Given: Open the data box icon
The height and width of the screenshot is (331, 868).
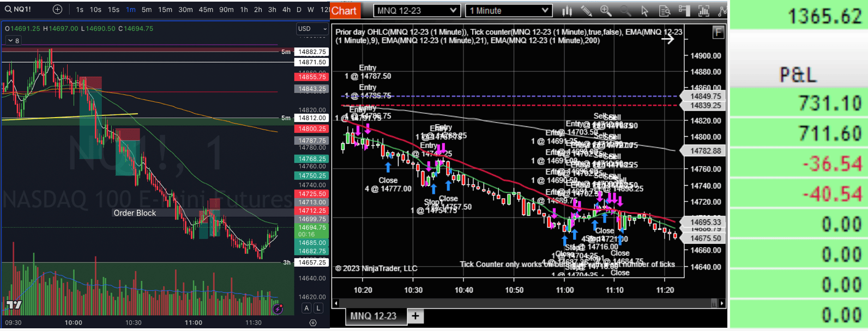Looking at the screenshot, I should coord(664,10).
